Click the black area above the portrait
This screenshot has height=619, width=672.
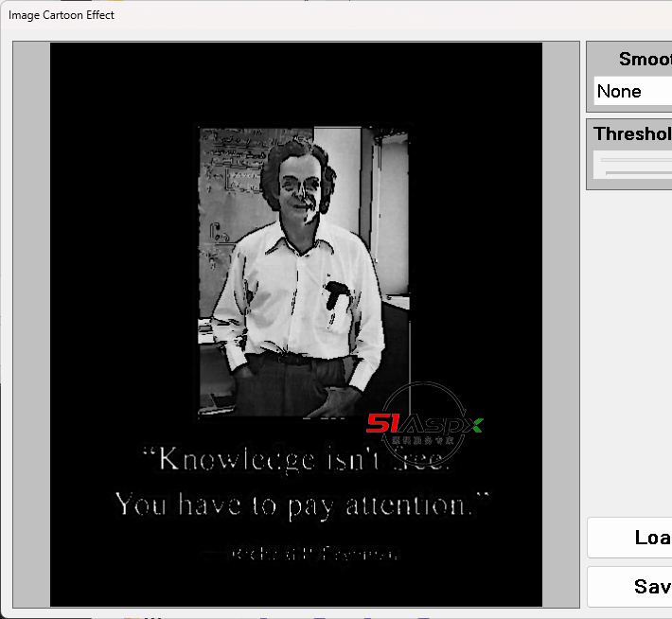click(295, 83)
